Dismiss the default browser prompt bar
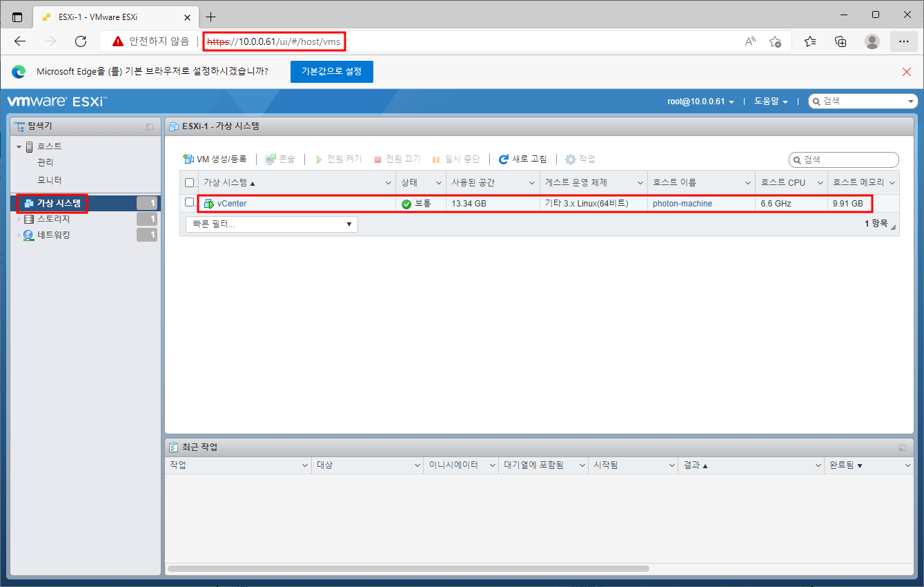Screen dimensions: 924x587 (907, 71)
